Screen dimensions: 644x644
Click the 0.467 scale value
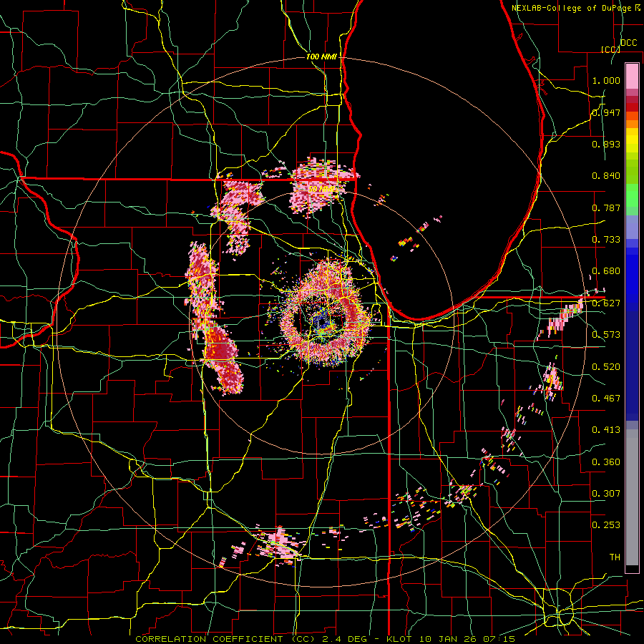click(606, 399)
